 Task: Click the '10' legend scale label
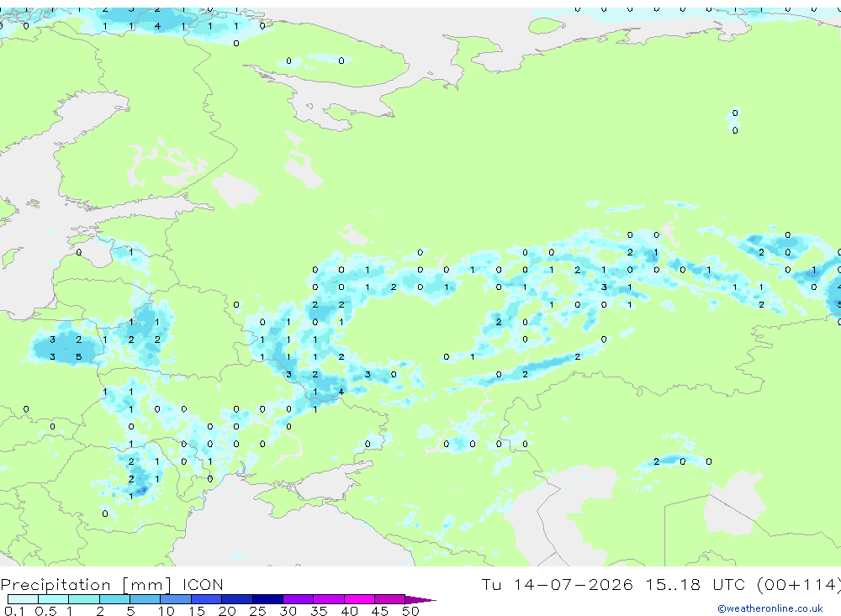point(167,611)
